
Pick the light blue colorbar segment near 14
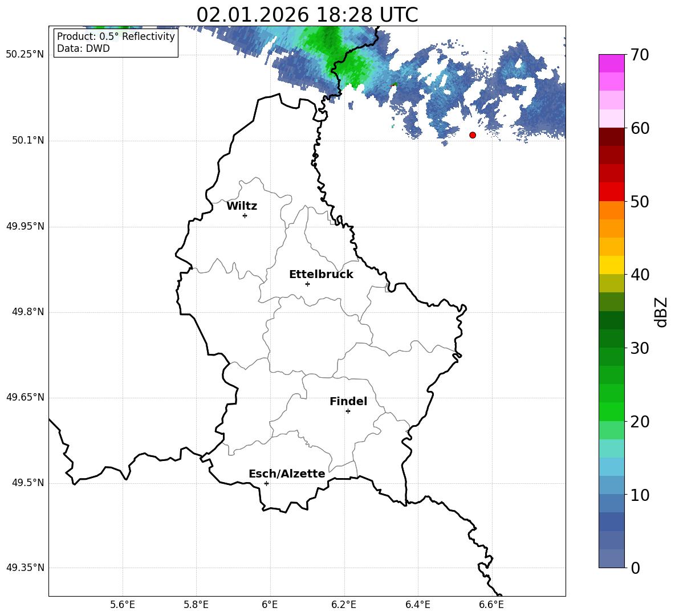point(611,467)
